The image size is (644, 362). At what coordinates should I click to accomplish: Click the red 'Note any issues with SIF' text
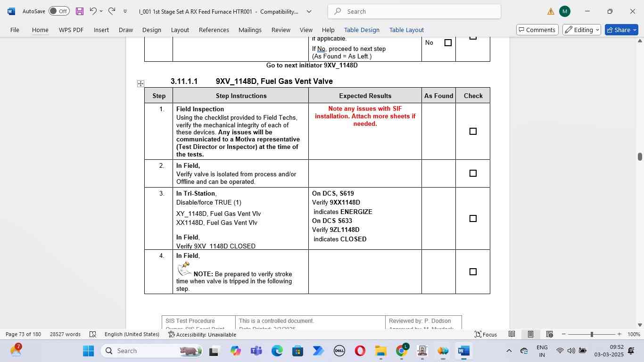tap(365, 116)
